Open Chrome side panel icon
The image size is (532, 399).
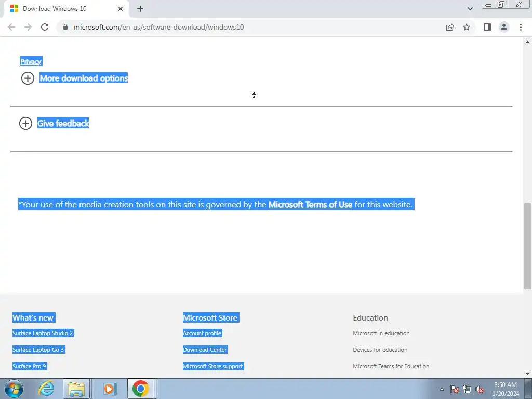(487, 27)
